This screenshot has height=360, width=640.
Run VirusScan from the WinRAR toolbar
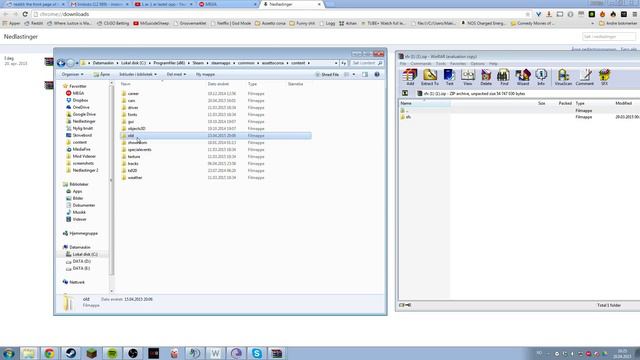coord(563,77)
